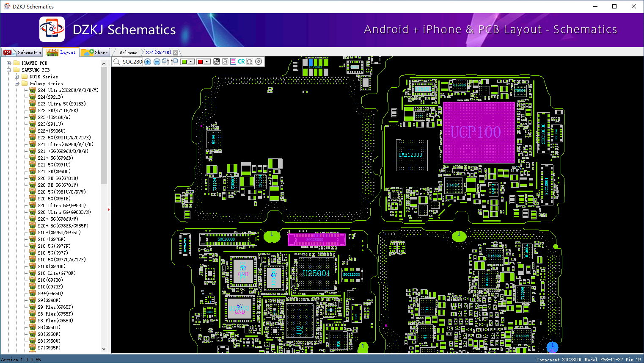This screenshot has height=363, width=644.
Task: Click the cyan CR toolbar icon
Action: (241, 61)
